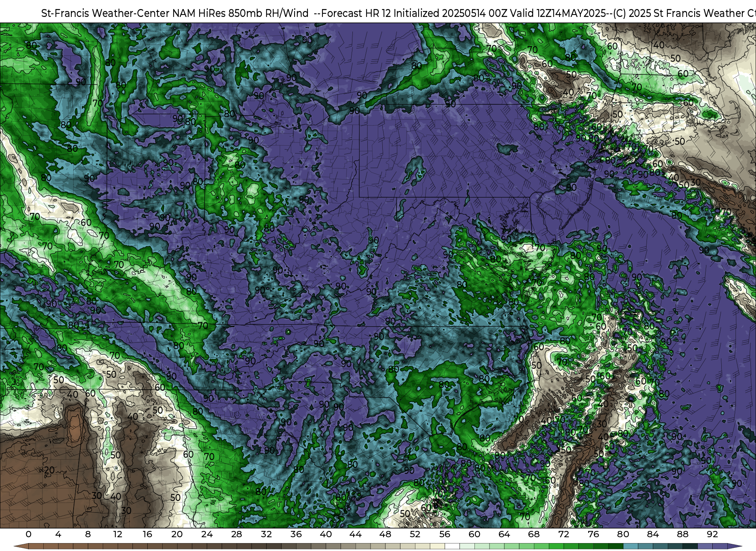Click colorbar scale label '24'

pyautogui.click(x=207, y=534)
